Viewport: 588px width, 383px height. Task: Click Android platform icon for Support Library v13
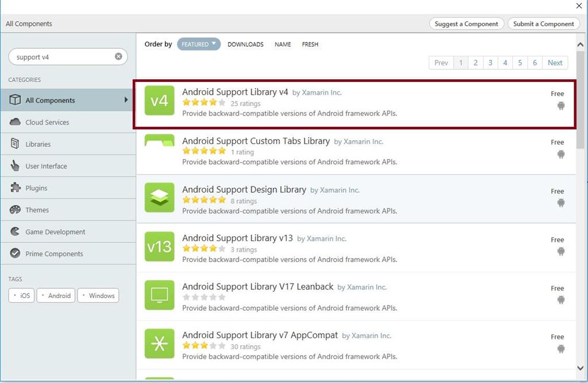tap(560, 252)
